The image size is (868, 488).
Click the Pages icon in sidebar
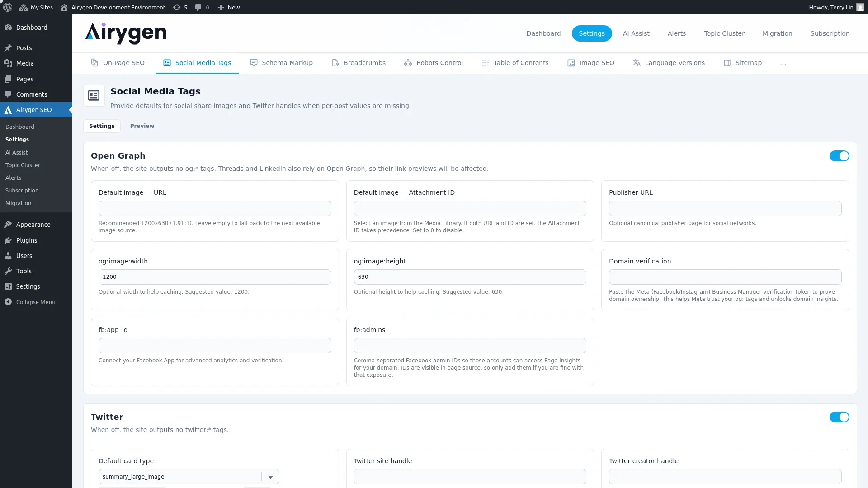pos(8,79)
